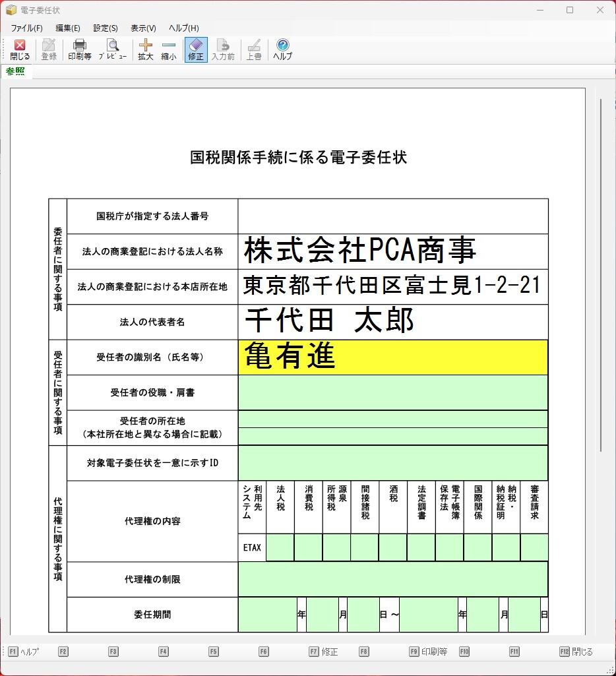Click the 入力前 toolbar icon
Image resolution: width=616 pixels, height=676 pixels.
coord(223,50)
